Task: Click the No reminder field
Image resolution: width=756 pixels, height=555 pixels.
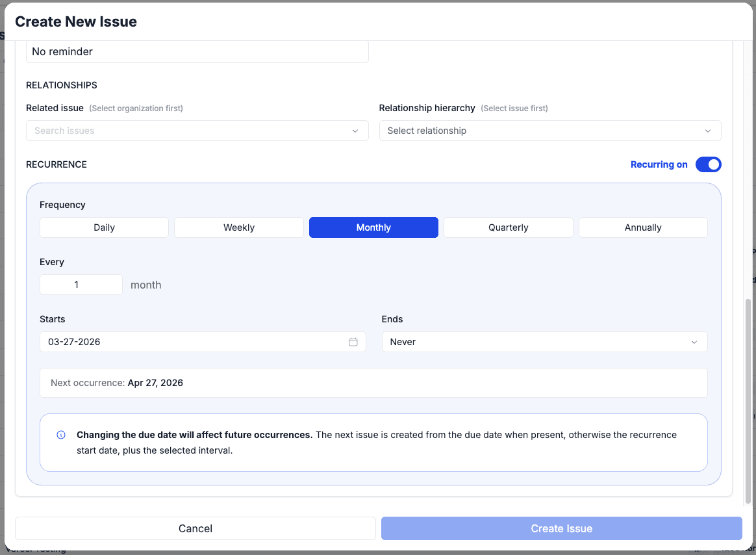Action: (x=197, y=51)
